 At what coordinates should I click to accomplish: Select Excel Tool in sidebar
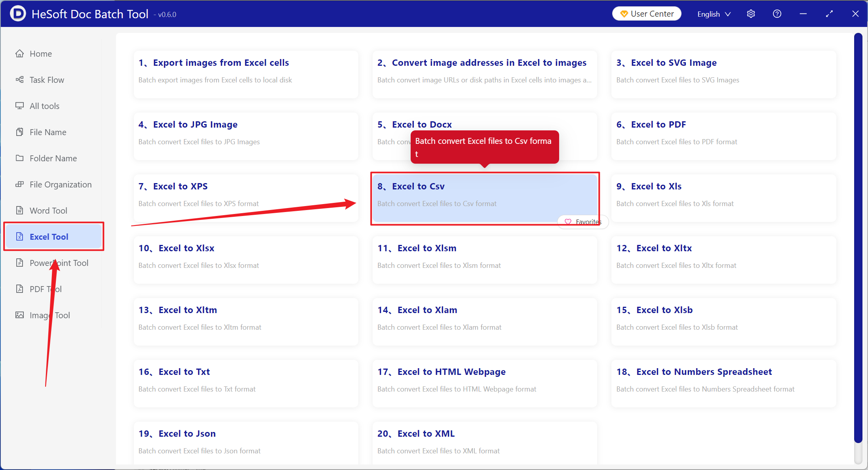54,237
